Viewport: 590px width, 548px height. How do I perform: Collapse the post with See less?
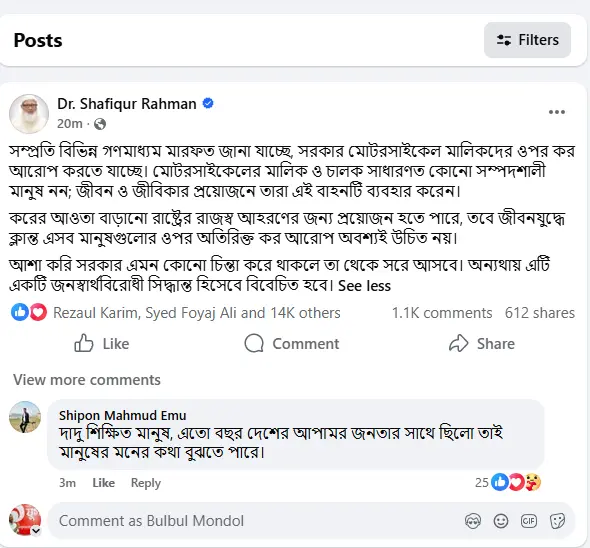tap(364, 286)
